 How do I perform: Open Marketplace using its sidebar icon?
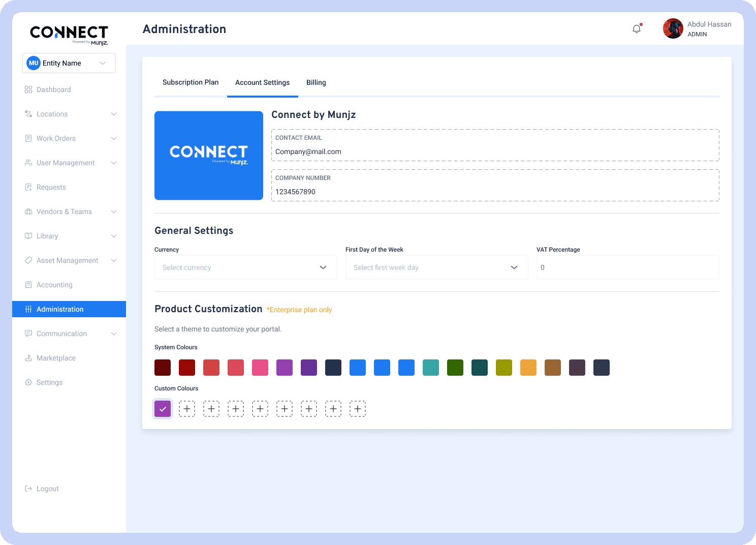coord(28,358)
